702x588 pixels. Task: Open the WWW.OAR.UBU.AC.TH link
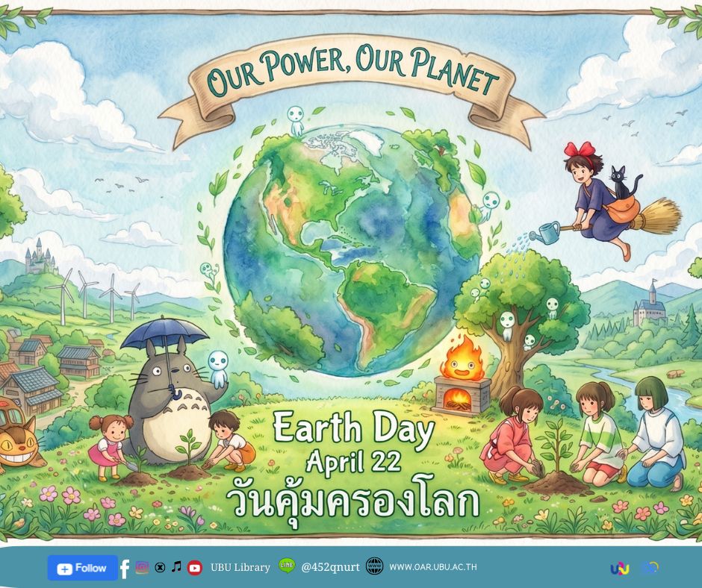(x=433, y=567)
